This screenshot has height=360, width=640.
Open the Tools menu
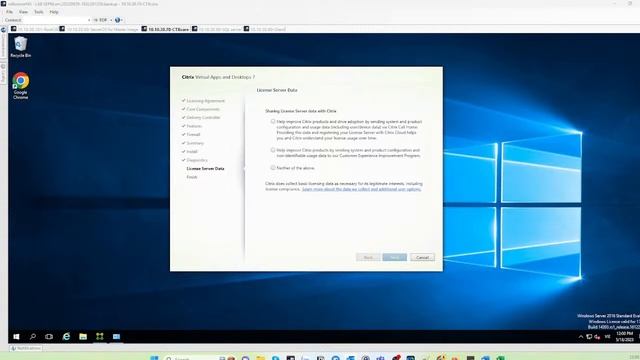38,12
